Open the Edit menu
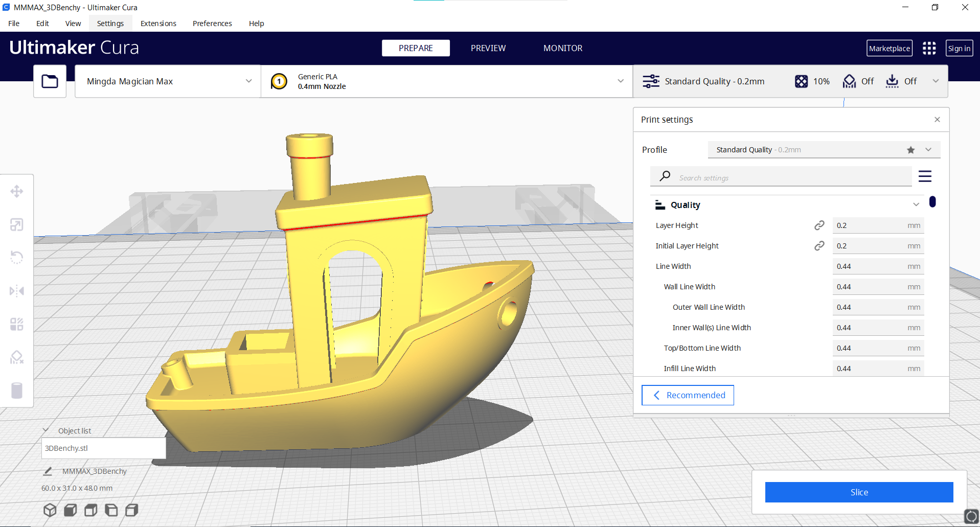 click(x=42, y=24)
